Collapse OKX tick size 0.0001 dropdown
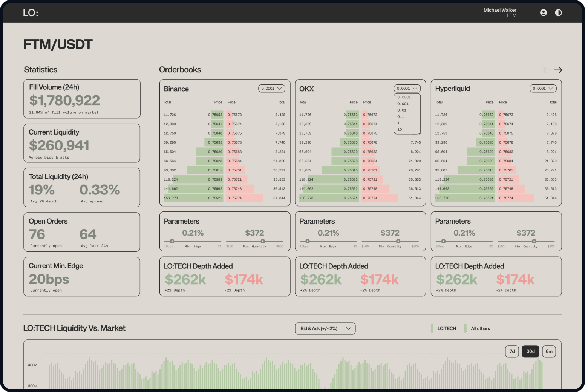The width and height of the screenshot is (585, 392). (x=407, y=89)
